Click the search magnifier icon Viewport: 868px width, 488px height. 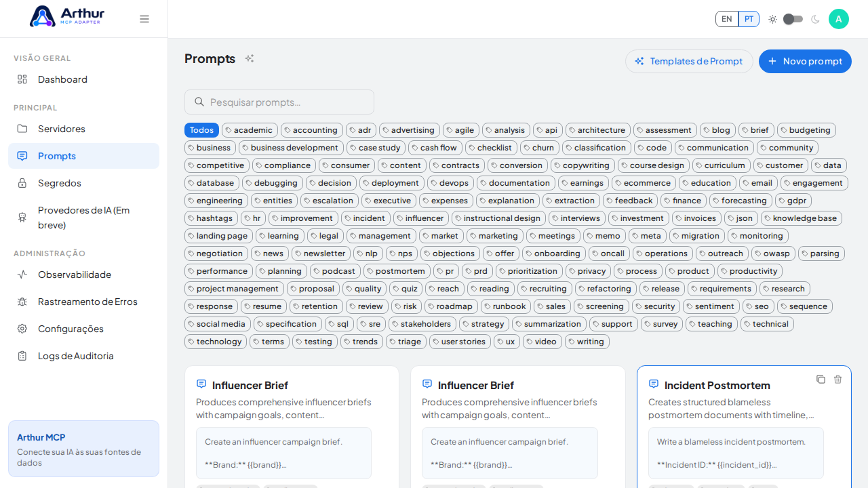coord(199,102)
